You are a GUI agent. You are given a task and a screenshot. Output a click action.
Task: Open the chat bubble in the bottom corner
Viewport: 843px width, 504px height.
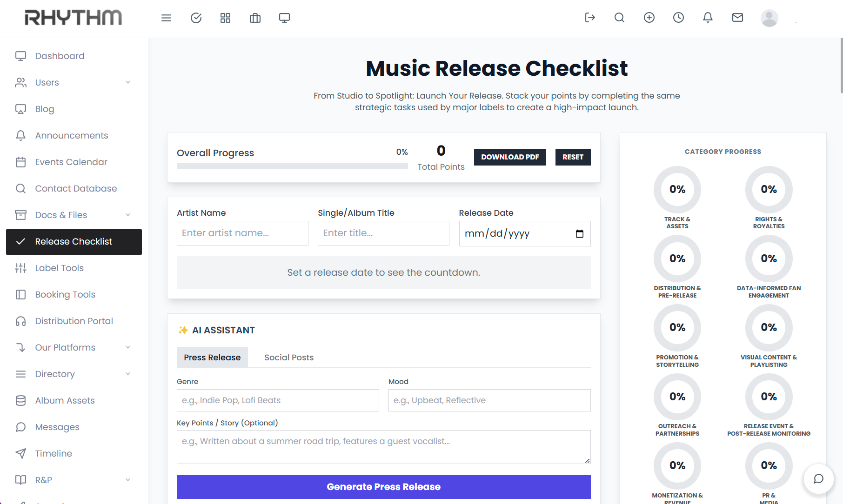819,479
